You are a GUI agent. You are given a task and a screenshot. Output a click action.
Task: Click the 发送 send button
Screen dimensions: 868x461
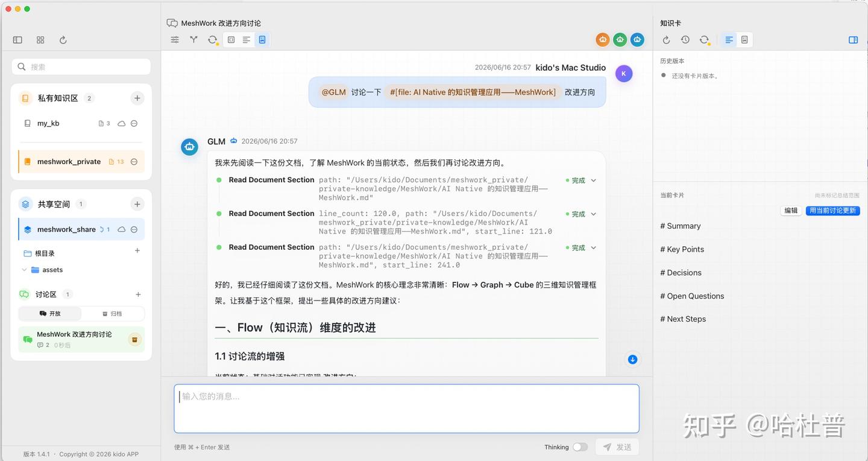[617, 447]
